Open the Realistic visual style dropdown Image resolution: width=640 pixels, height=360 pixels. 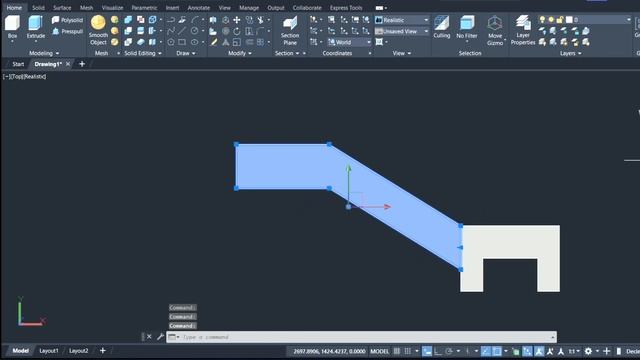coord(402,20)
